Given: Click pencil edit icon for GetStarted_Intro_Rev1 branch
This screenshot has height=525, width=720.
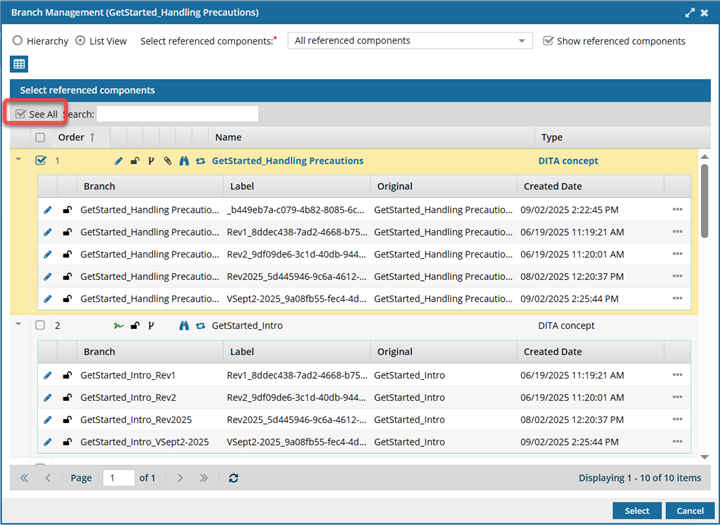Looking at the screenshot, I should point(47,375).
